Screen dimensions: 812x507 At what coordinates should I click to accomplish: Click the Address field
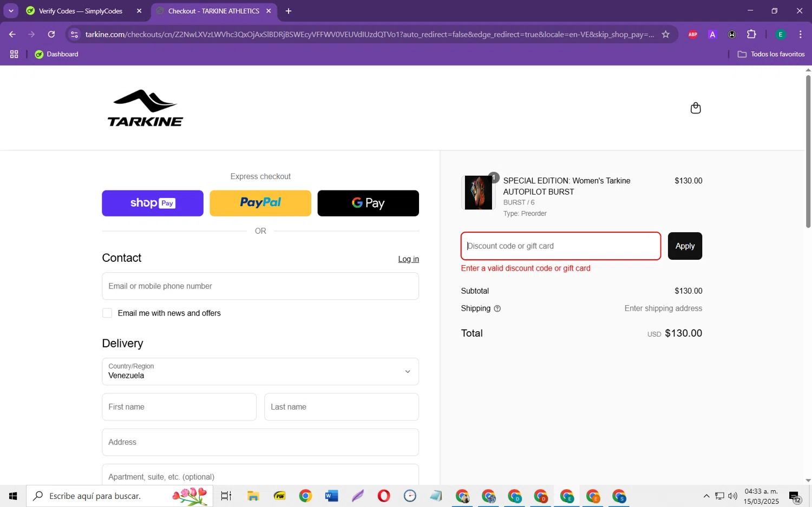pos(260,442)
